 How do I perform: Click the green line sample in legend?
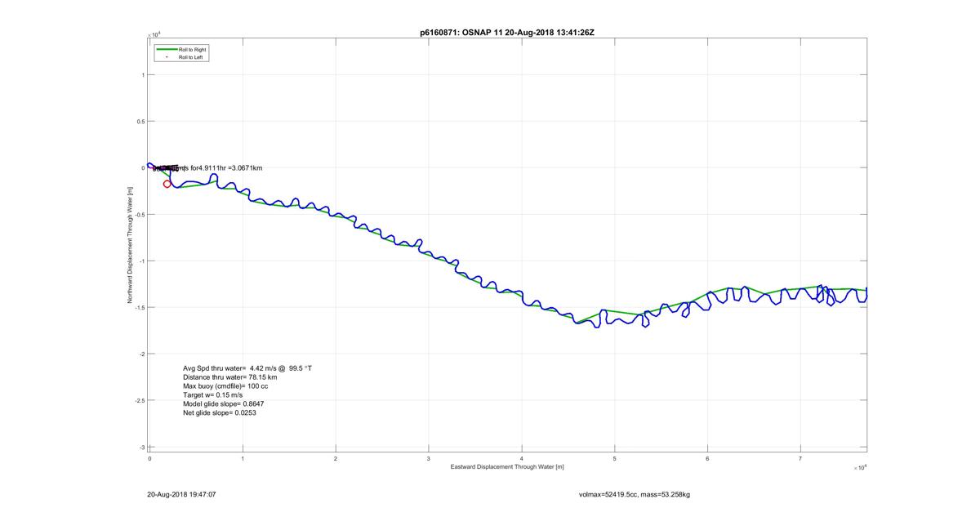166,50
